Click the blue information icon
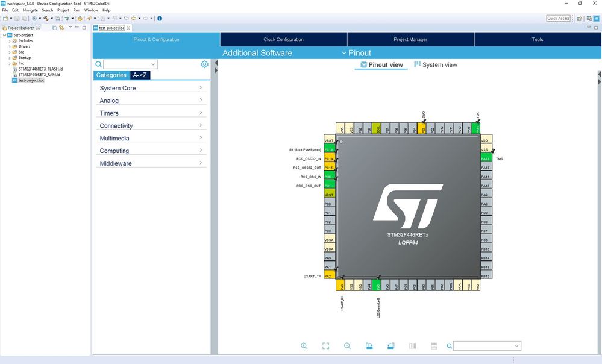The image size is (602, 364). (x=160, y=19)
